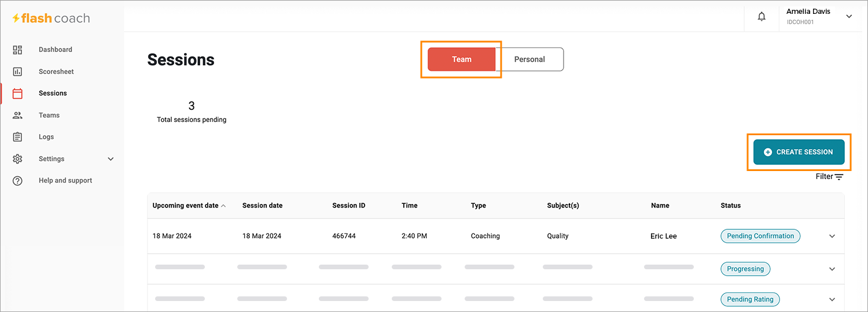Screen dimensions: 868x312
Task: Click the Sessions calendar icon
Action: pos(17,93)
